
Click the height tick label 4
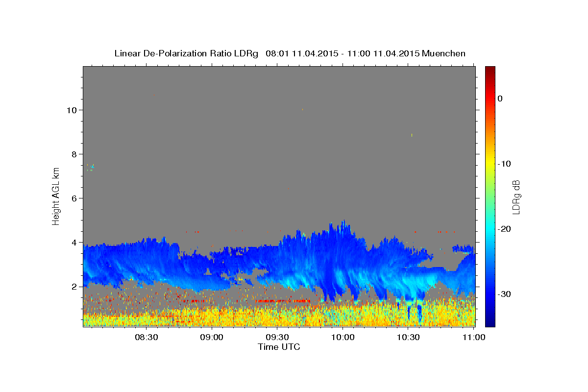tap(74, 242)
